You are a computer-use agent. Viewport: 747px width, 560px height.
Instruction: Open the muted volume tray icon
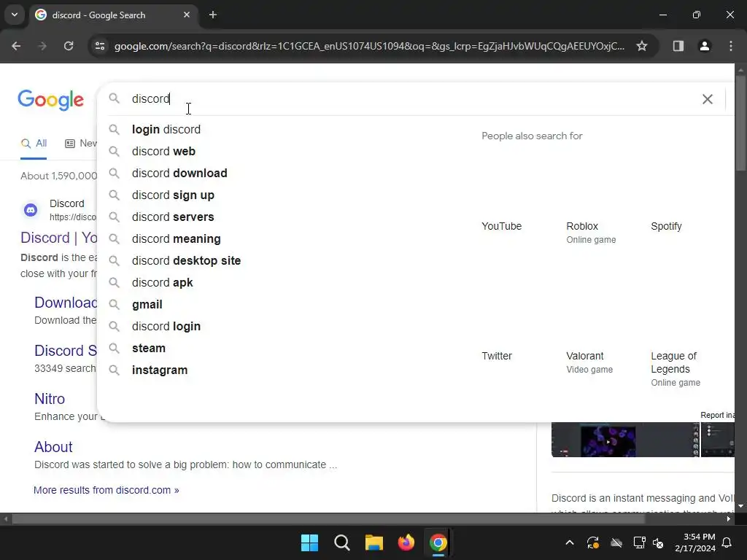tap(658, 542)
